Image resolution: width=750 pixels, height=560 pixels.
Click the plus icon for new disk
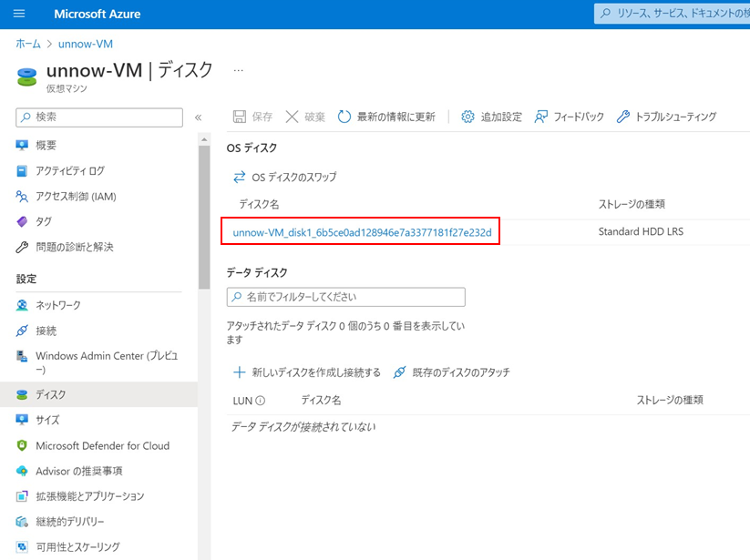coord(239,372)
